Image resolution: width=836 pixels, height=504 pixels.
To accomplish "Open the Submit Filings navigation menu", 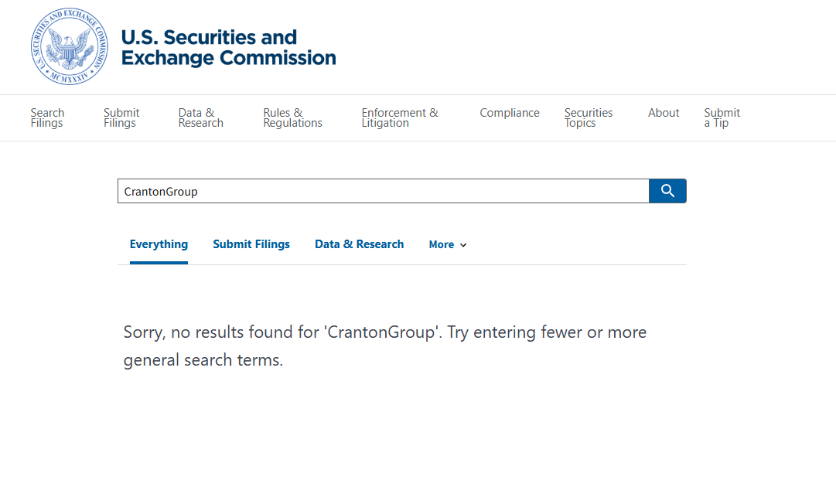I will pyautogui.click(x=120, y=117).
